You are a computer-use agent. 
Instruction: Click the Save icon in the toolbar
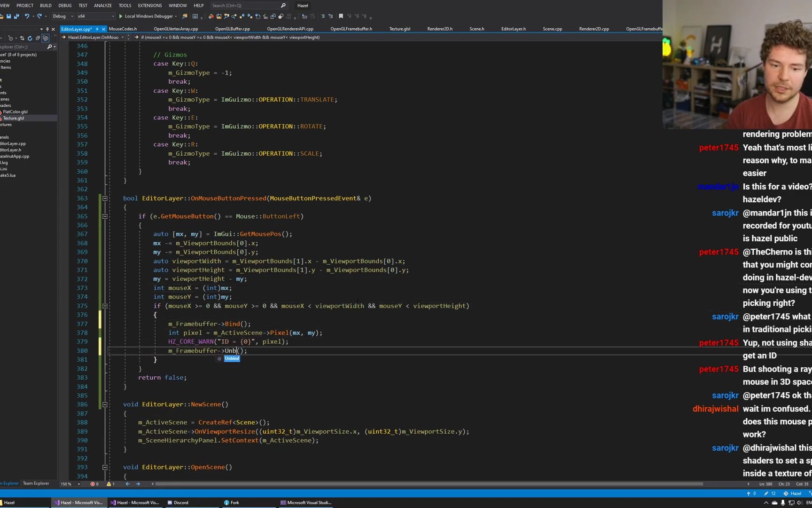click(x=8, y=16)
